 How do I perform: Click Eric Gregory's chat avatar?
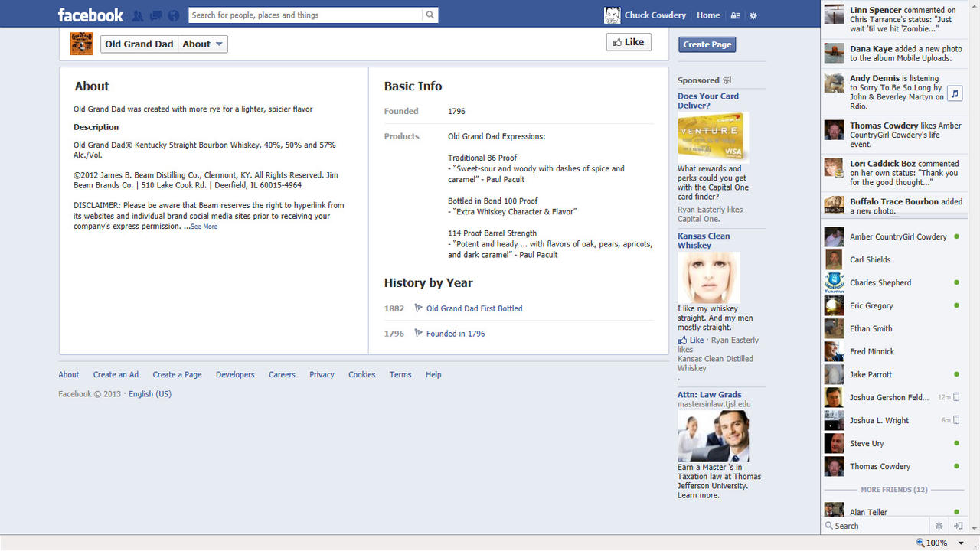point(835,305)
